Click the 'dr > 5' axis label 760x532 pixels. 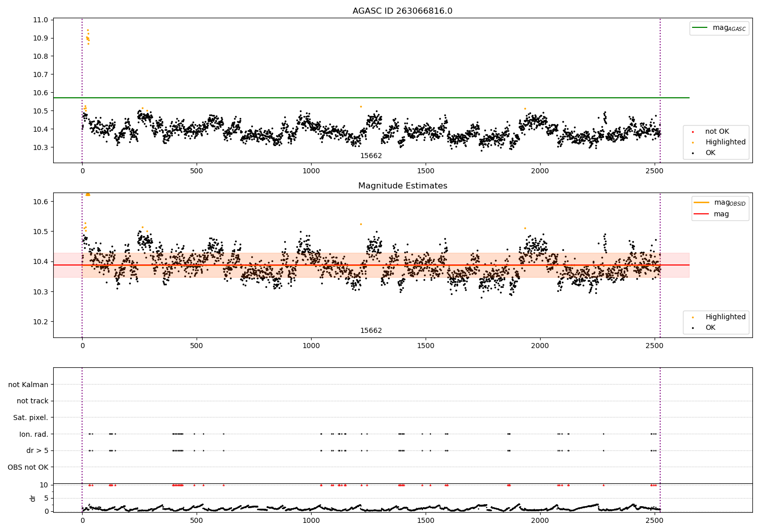pos(37,450)
